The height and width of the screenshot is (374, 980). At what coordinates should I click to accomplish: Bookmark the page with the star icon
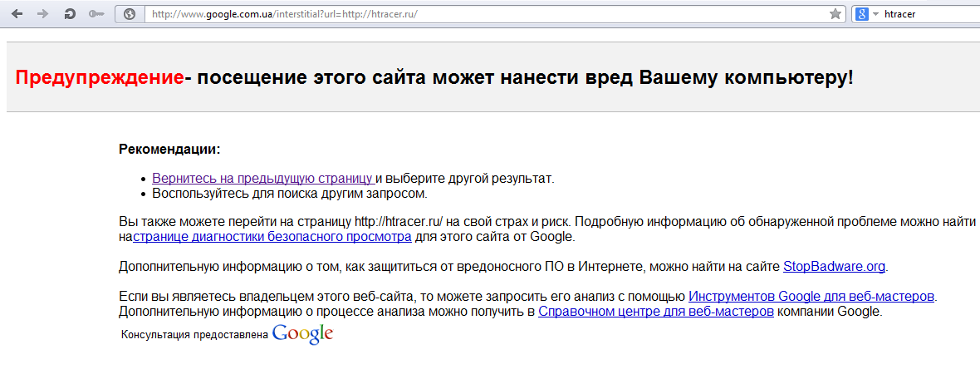click(x=835, y=14)
